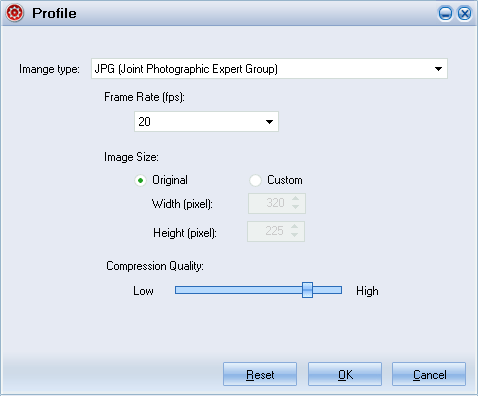
Task: Click the High label beside the slider
Action: click(x=367, y=291)
